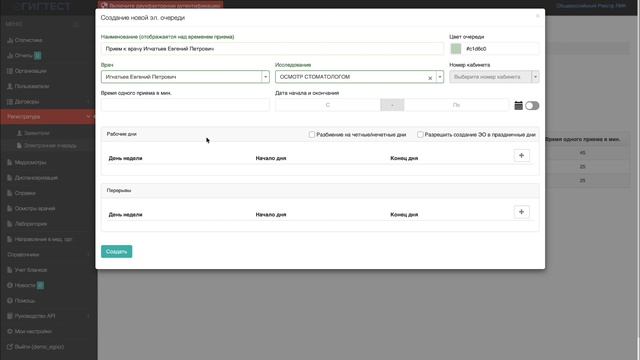Viewport: 640px width, 360px height.
Task: Click the Гинтест logo at top left
Action: point(42,7)
